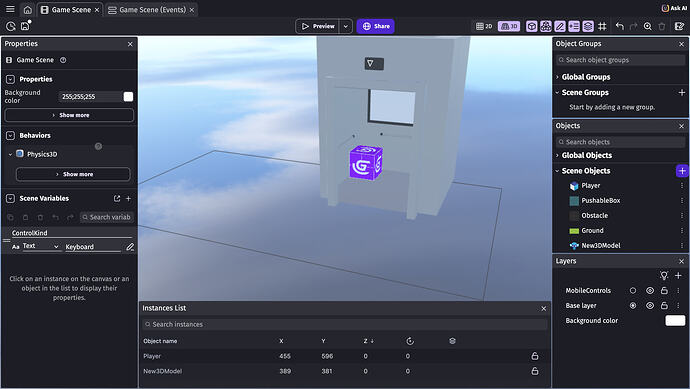The image size is (690, 389).
Task: Toggle lock for New3DModel instance
Action: (x=535, y=371)
